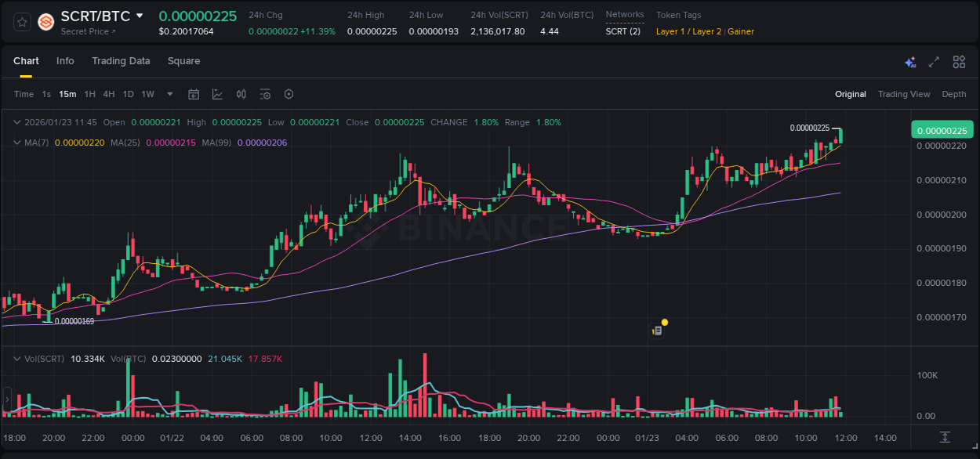Select the 15m timeframe
The image size is (980, 459).
[67, 94]
